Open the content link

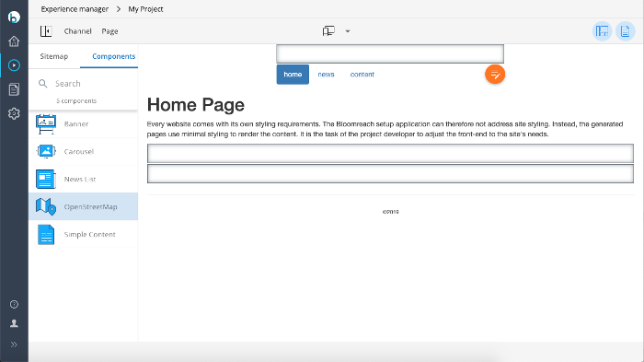[x=362, y=75]
